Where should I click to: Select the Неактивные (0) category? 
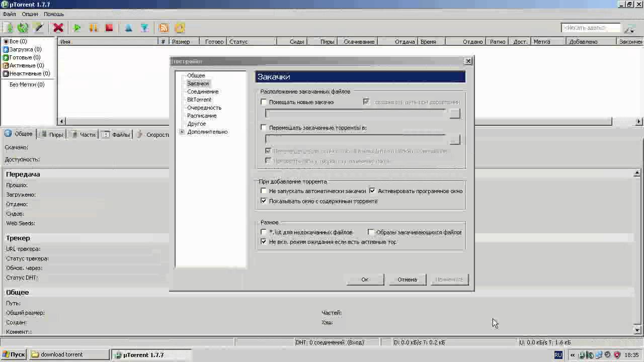[x=26, y=73]
